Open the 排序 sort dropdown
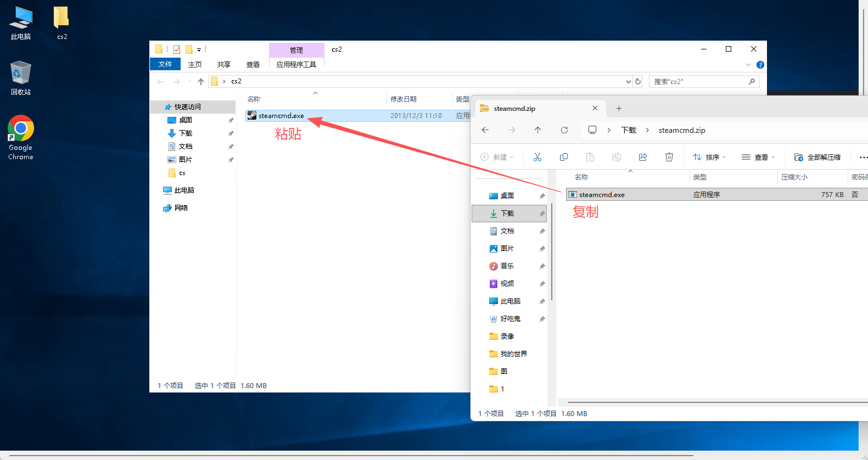This screenshot has height=460, width=868. click(x=709, y=158)
